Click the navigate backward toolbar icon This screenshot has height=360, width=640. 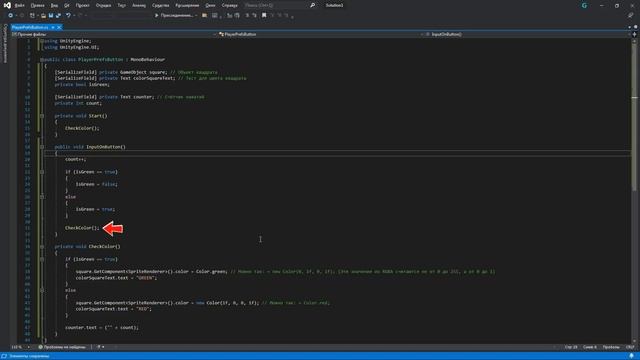[x=11, y=16]
